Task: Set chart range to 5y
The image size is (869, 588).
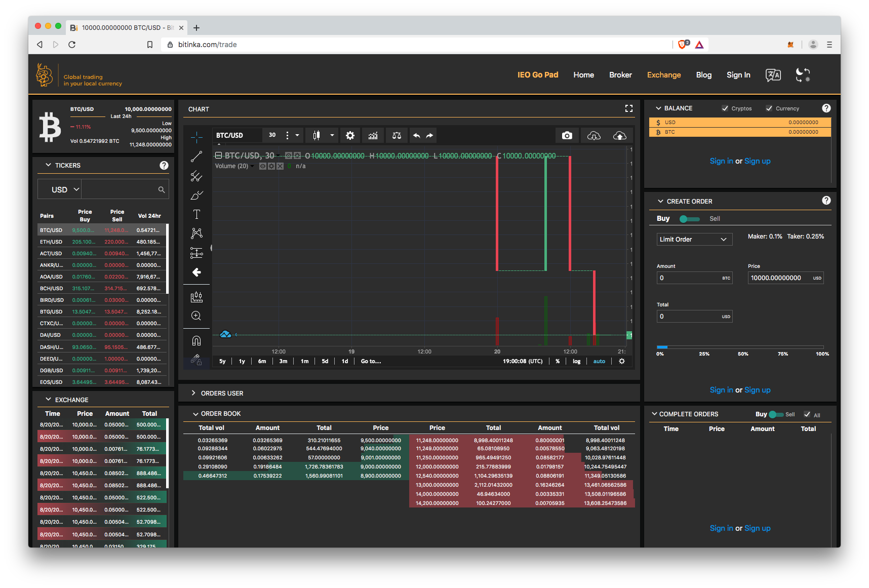Action: pyautogui.click(x=222, y=361)
